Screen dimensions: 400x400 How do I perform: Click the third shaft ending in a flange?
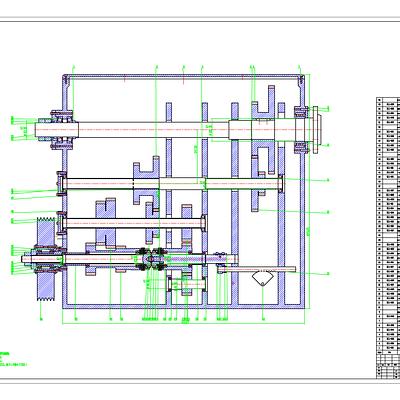point(132,223)
